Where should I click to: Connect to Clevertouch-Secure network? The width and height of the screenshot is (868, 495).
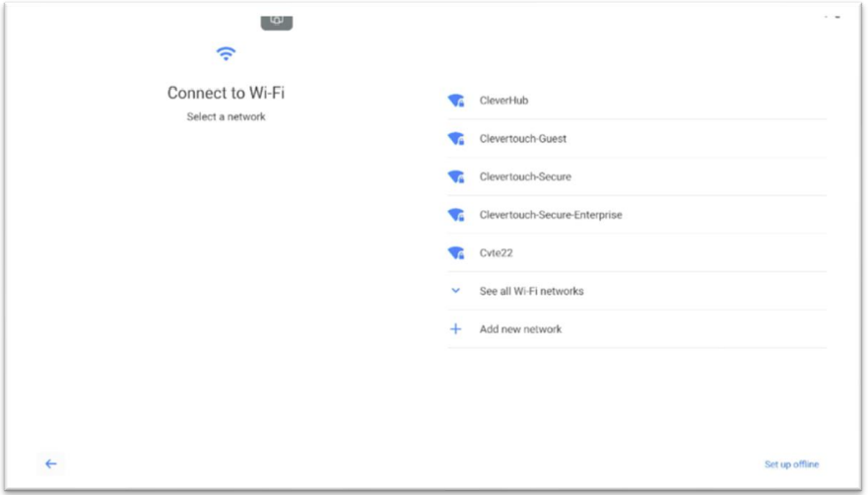pos(637,177)
